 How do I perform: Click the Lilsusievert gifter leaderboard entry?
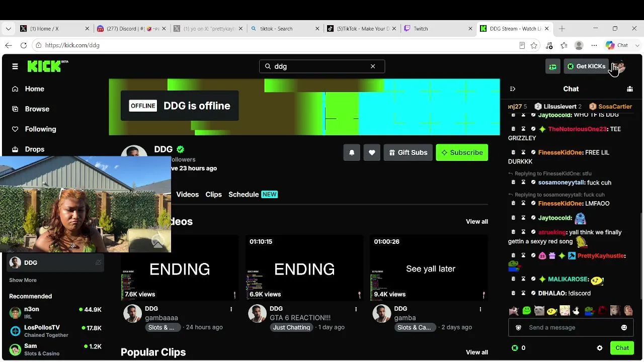557,107
